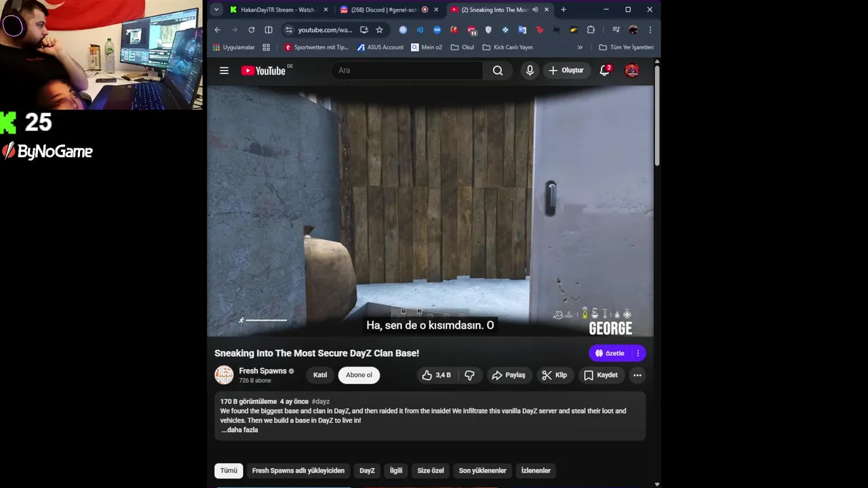The height and width of the screenshot is (488, 868).
Task: Open Chrome three-dot menu
Action: (650, 30)
